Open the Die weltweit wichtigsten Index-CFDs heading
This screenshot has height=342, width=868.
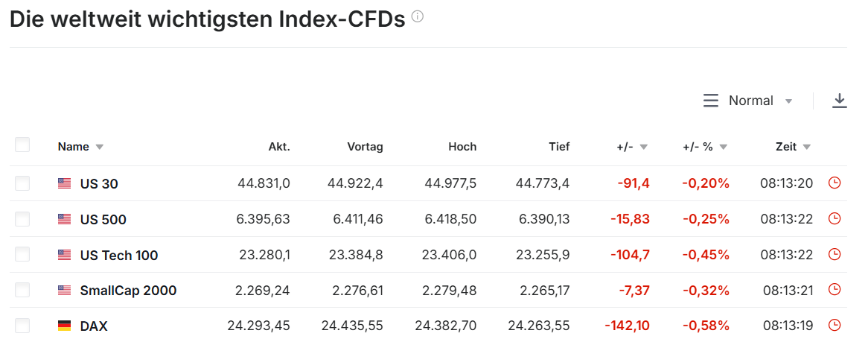(x=207, y=19)
